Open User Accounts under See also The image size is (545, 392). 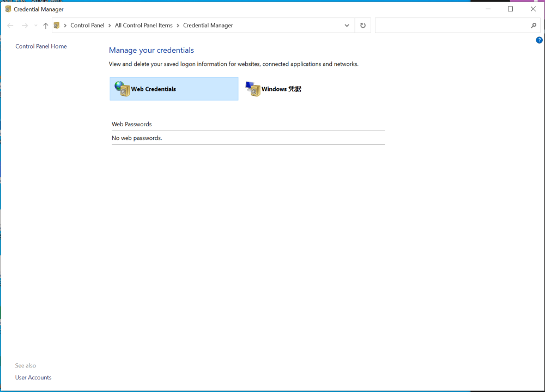(x=33, y=377)
